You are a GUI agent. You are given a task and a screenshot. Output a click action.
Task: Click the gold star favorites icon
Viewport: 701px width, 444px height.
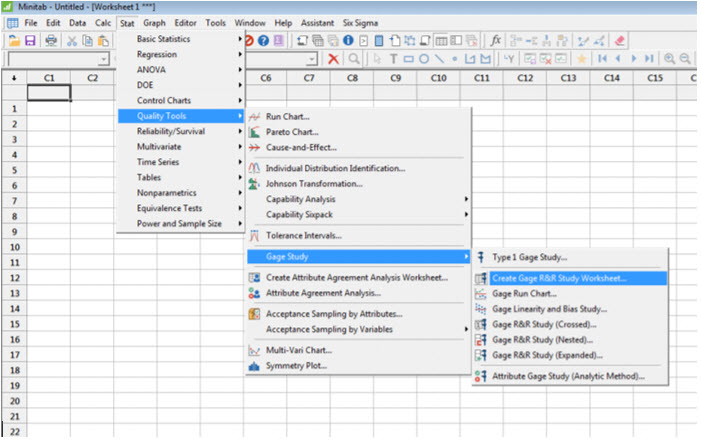pos(581,59)
